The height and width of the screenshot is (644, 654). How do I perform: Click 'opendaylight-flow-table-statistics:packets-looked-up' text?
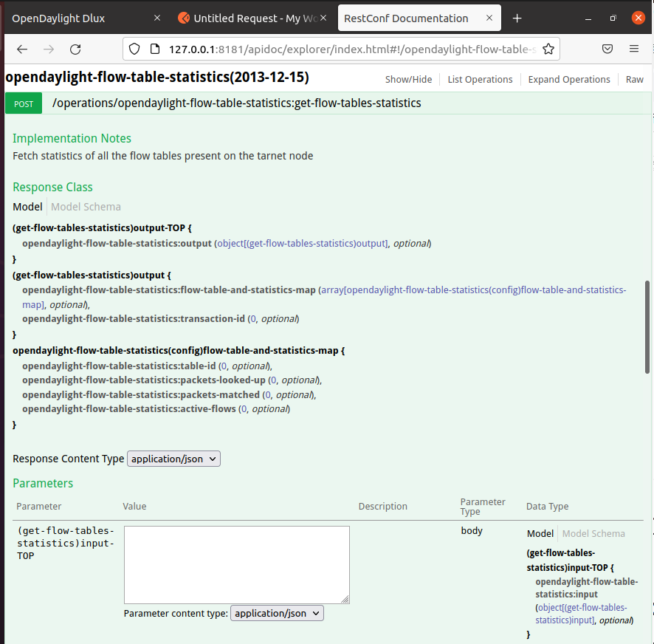point(144,380)
